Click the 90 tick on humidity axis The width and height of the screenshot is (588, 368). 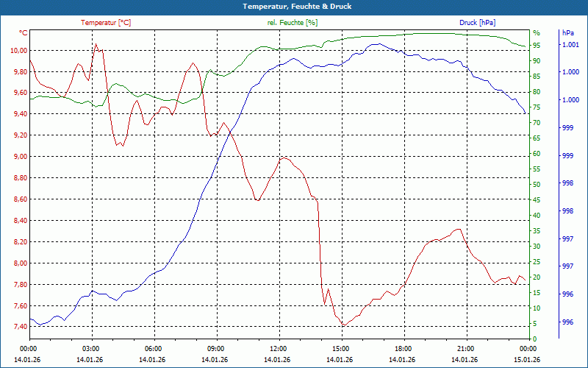click(537, 61)
